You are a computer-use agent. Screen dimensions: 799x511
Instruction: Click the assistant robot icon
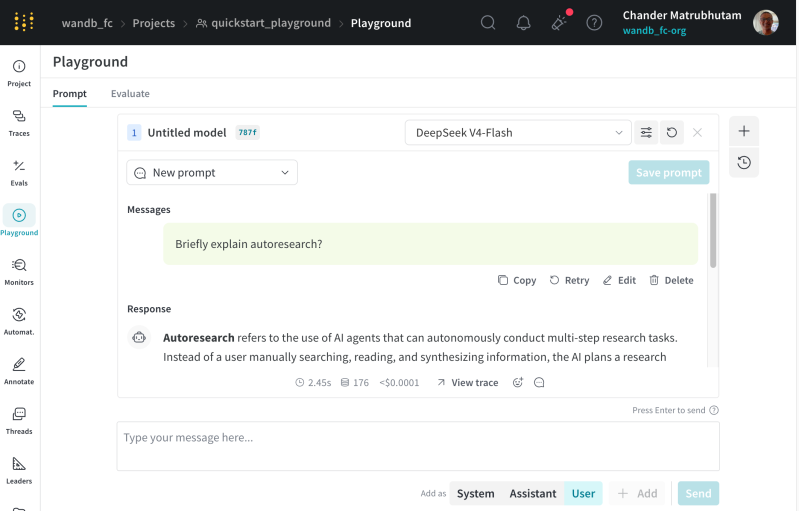[139, 337]
